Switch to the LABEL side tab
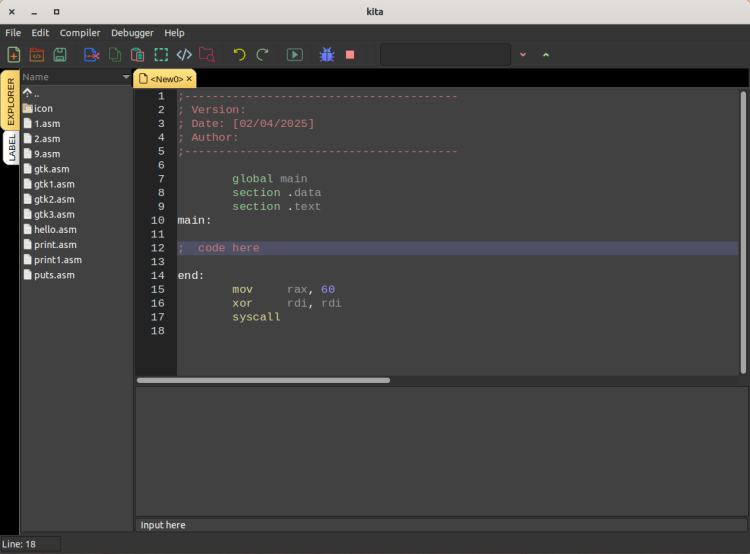This screenshot has width=750, height=554. [11, 148]
